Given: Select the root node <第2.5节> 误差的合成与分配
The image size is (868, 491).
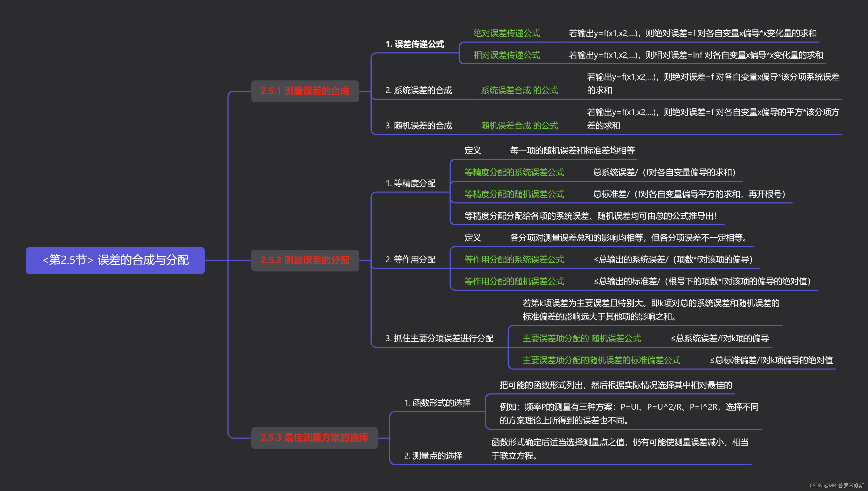Looking at the screenshot, I should point(115,260).
